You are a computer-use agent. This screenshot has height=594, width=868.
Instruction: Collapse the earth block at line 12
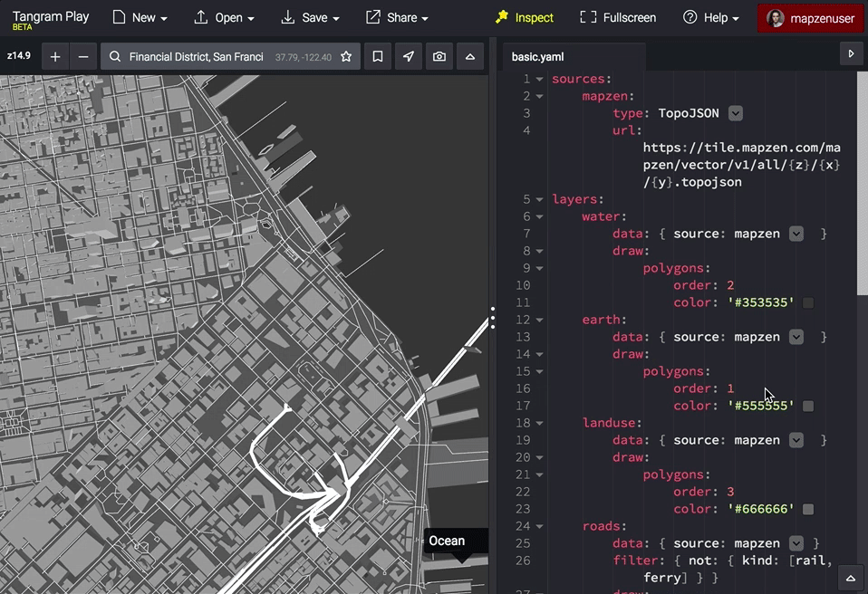coord(540,320)
